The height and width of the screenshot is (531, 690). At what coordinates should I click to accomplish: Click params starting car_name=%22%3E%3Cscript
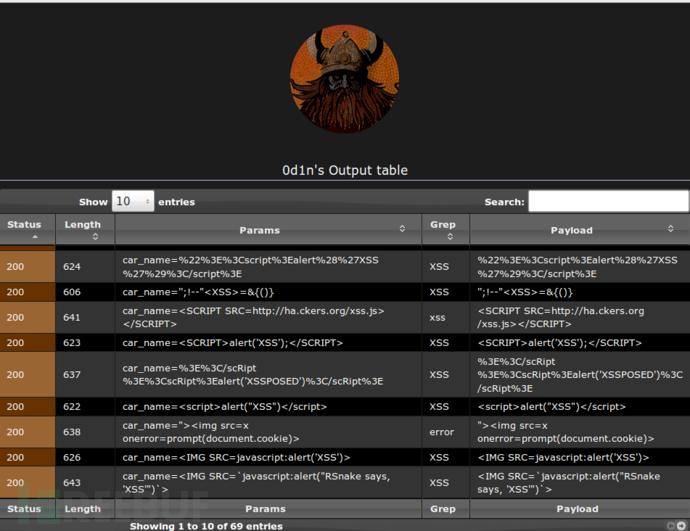[250, 267]
